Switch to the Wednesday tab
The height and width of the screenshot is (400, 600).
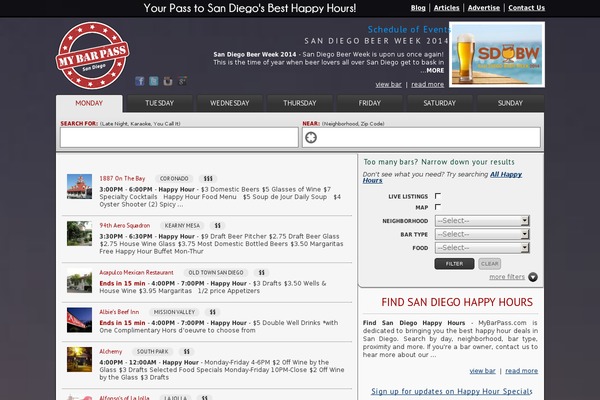click(x=230, y=103)
